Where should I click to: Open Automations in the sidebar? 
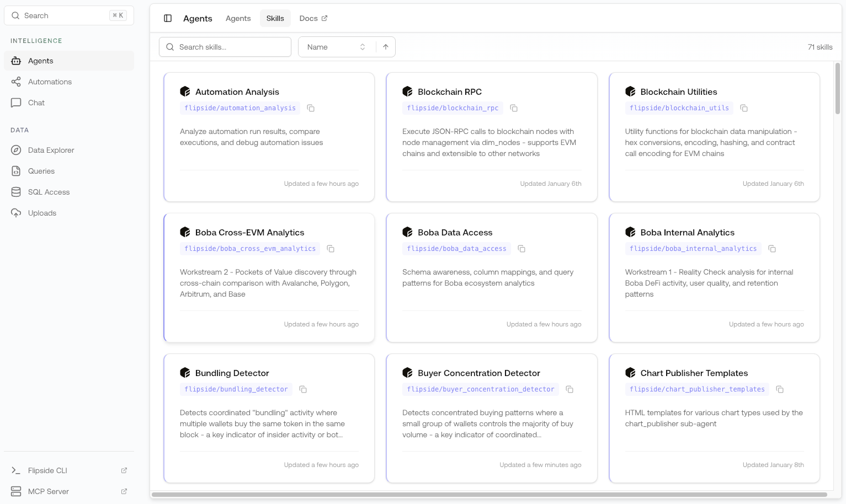point(69,82)
